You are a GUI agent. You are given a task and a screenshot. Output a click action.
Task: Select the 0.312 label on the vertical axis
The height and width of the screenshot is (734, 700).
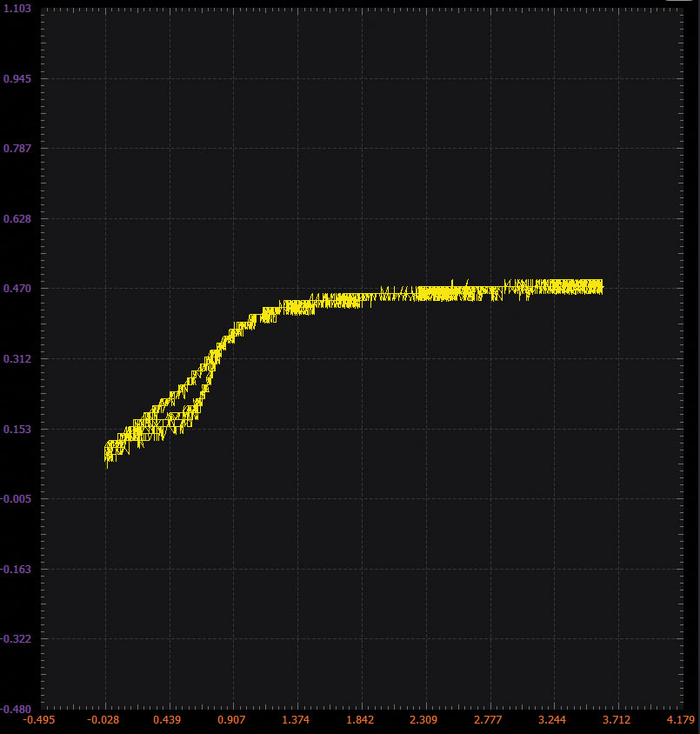17,359
